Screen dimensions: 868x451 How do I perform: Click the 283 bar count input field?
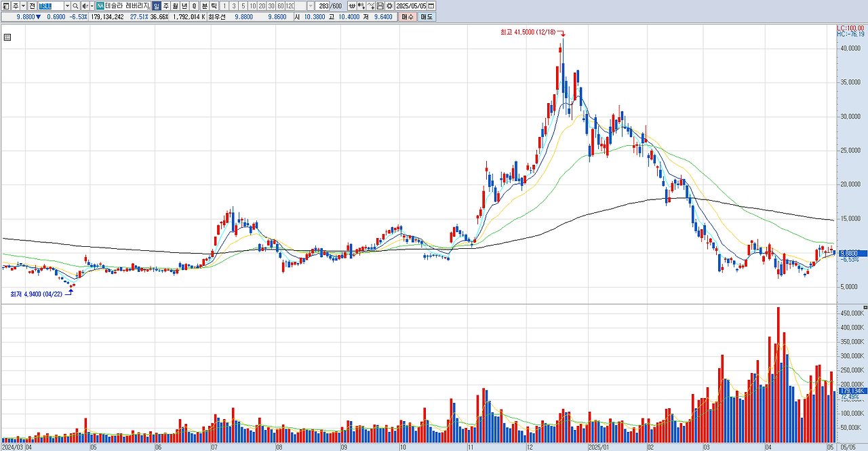pyautogui.click(x=322, y=6)
